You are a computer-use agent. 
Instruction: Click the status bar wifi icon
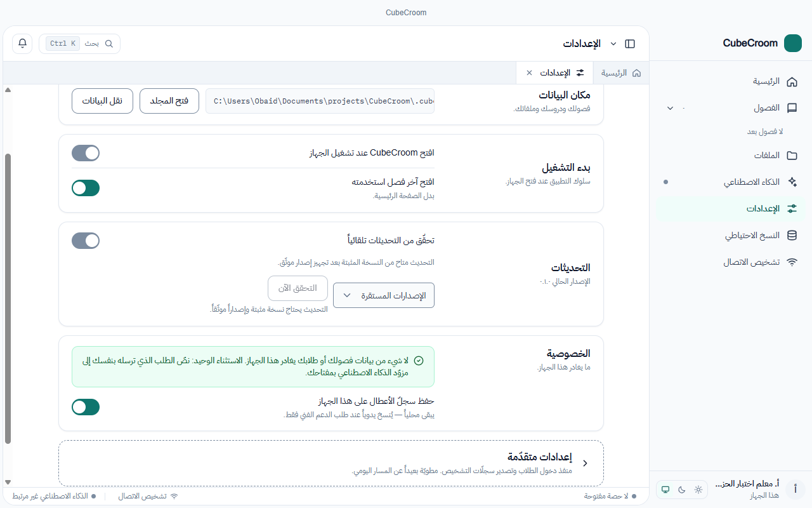[174, 497]
